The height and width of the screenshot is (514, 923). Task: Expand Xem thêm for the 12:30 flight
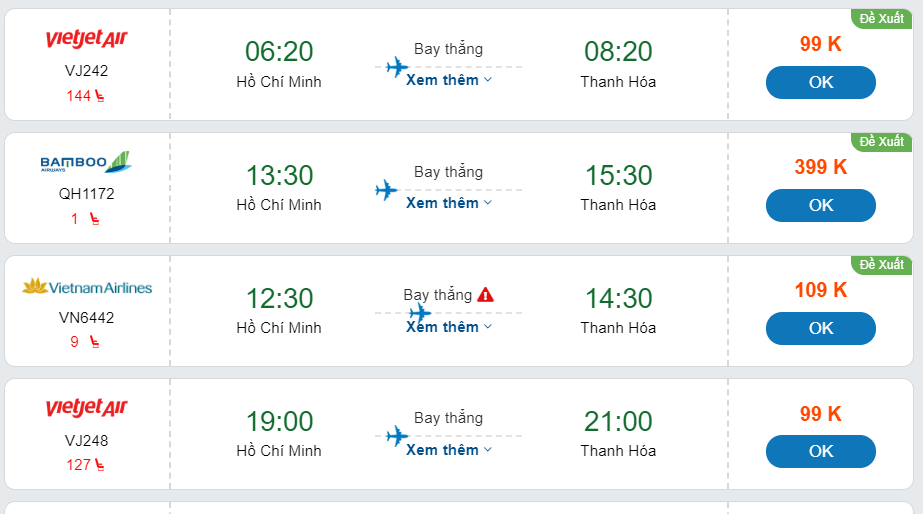point(449,327)
